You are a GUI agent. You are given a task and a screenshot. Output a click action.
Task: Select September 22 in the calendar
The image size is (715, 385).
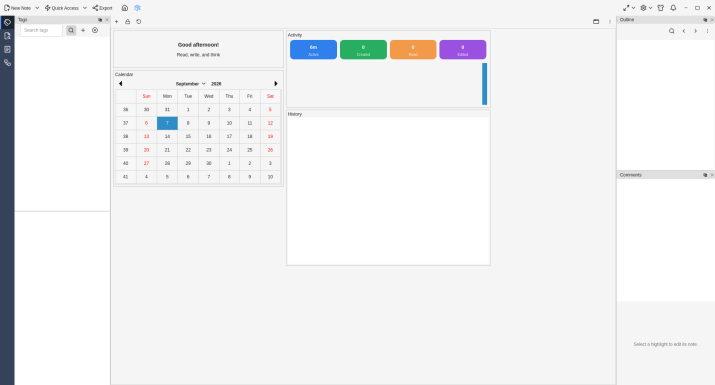point(188,150)
